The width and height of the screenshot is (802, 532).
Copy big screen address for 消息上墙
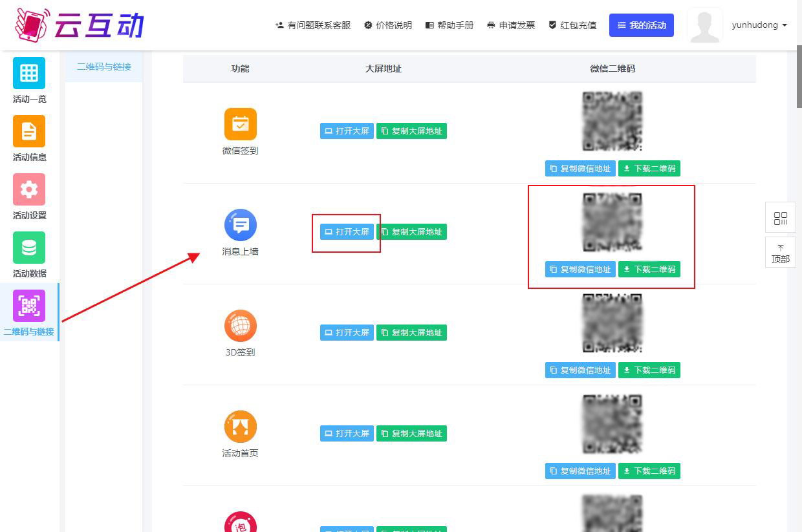coord(411,232)
